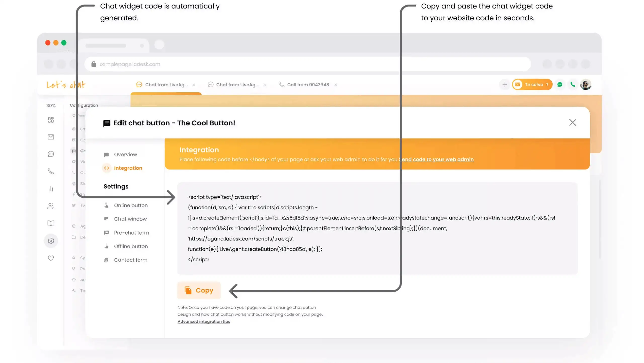The height and width of the screenshot is (363, 644).
Task: Open the knowledge base with the book icon
Action: [51, 223]
